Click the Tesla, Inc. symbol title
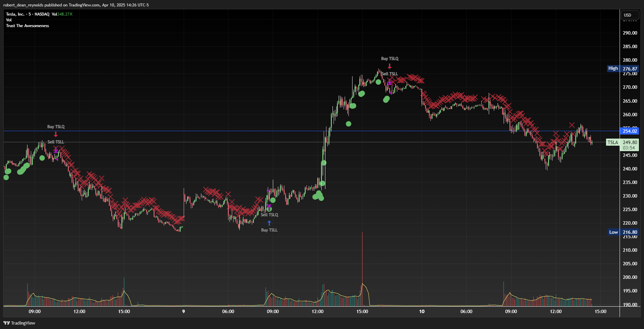 pyautogui.click(x=15, y=14)
